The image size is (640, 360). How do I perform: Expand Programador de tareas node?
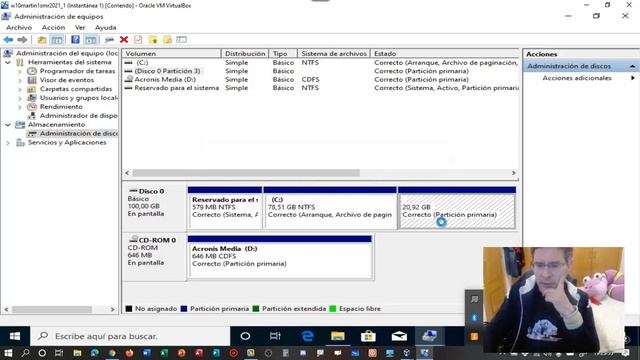pyautogui.click(x=20, y=71)
